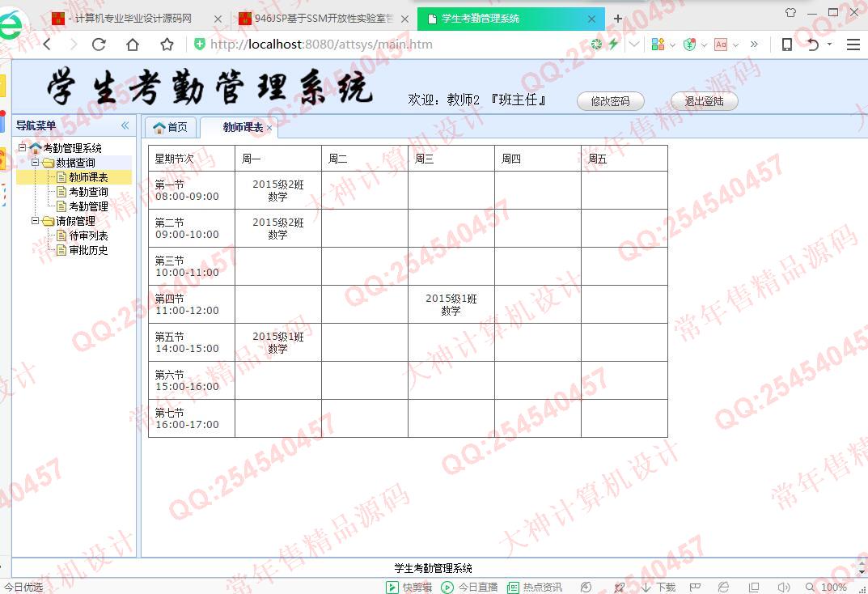Screen dimensions: 868x594
Task: Click the 周一 第五节 2015级1班 数学 cell
Action: click(278, 342)
